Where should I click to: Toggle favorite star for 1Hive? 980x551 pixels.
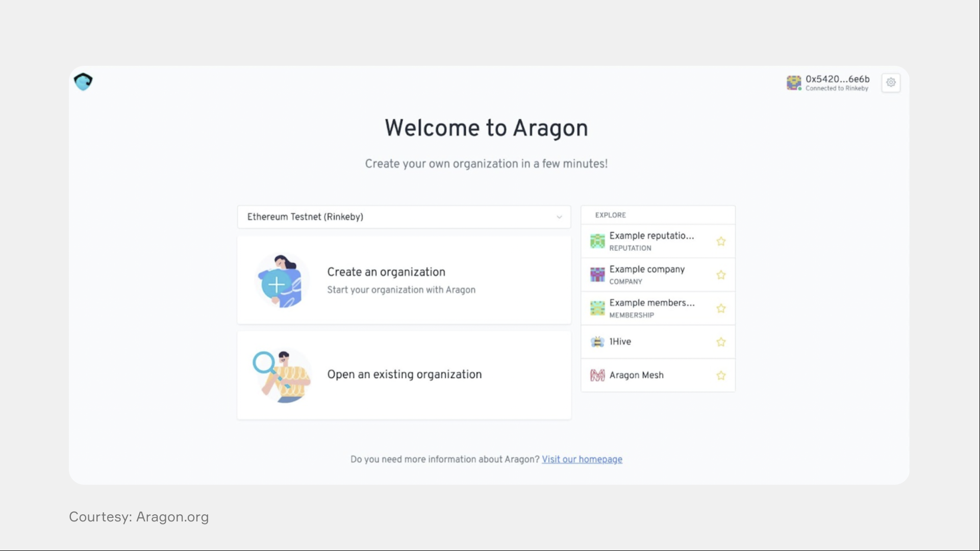pos(720,342)
